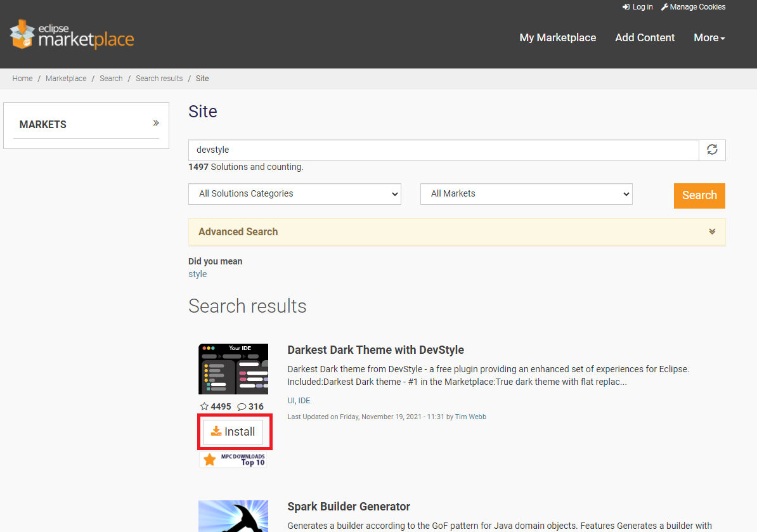Viewport: 757px width, 532px height.
Task: Open the All Markets dropdown
Action: click(x=526, y=193)
